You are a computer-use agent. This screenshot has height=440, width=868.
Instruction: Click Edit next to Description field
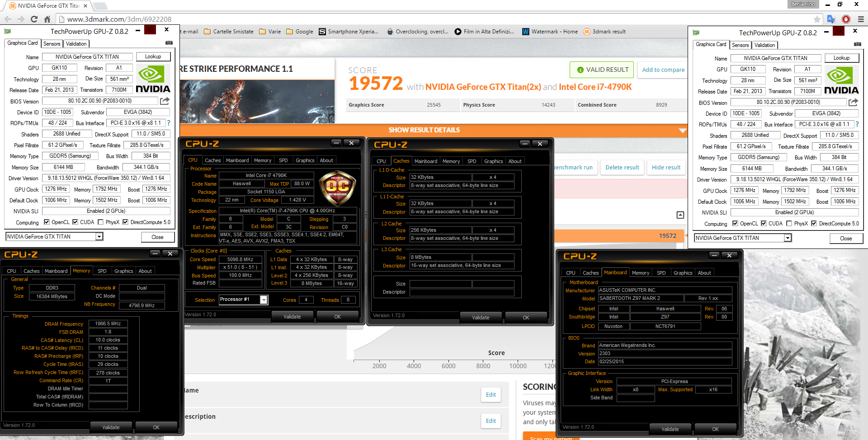coord(491,421)
